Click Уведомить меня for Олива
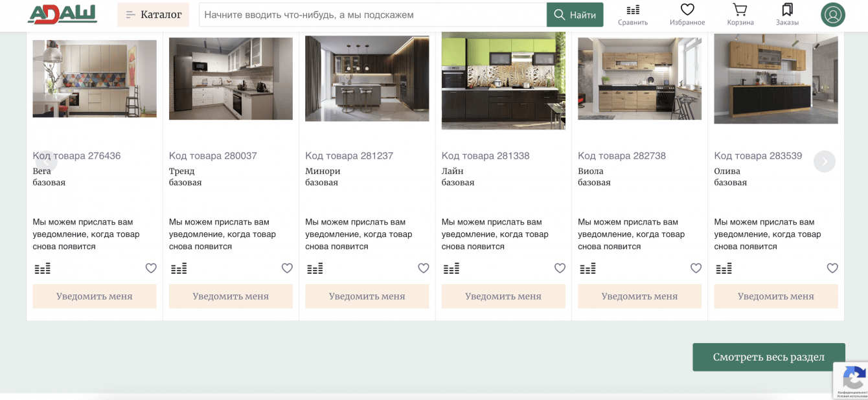Screen dimensions: 868x400 (x=776, y=296)
